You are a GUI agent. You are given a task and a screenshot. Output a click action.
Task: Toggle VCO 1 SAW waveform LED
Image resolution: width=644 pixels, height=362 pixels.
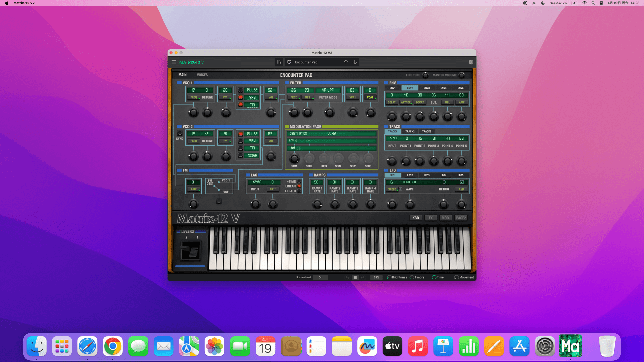click(240, 98)
